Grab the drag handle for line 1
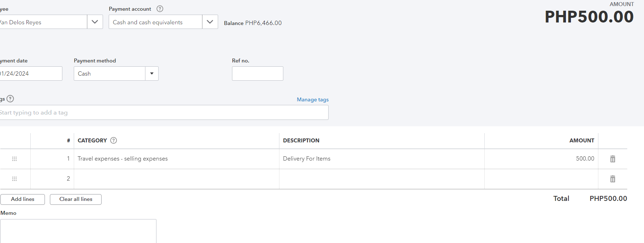The width and height of the screenshot is (644, 243). pyautogui.click(x=15, y=159)
